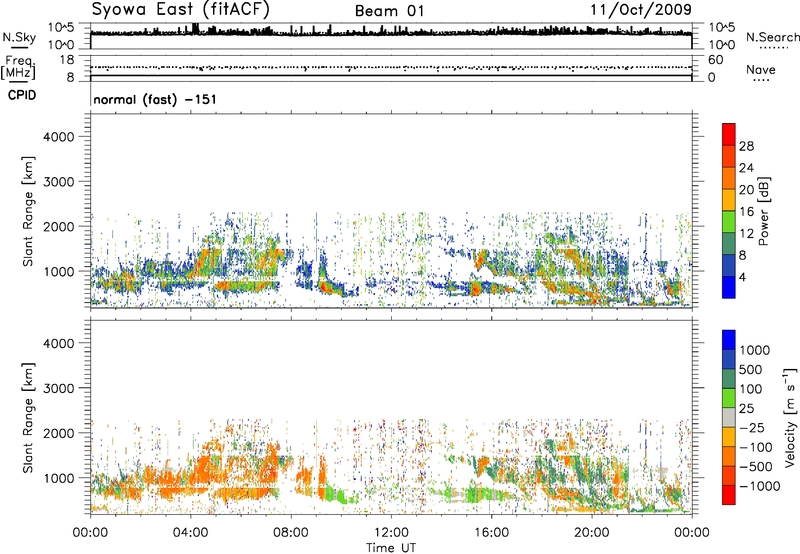Click the date '11/Oct/2009'

coord(641,10)
